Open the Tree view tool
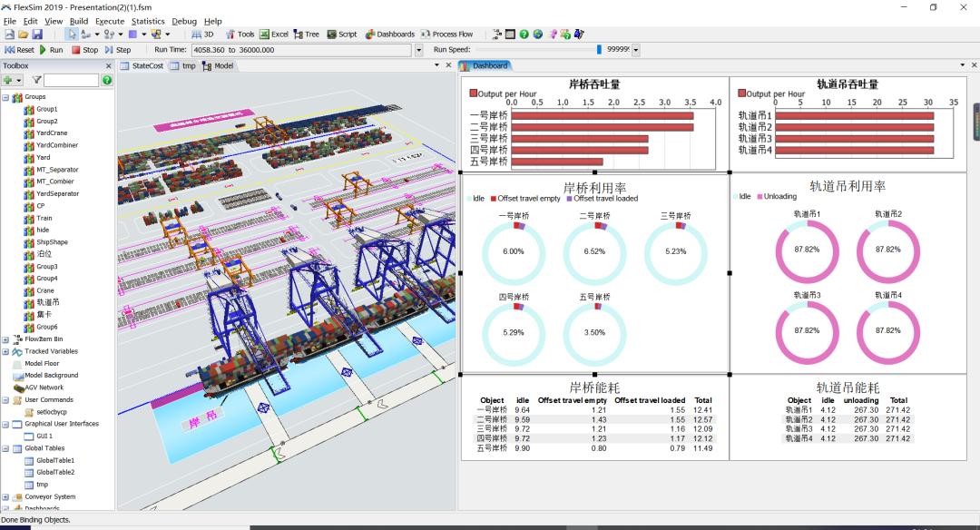This screenshot has width=980, height=530. [x=306, y=34]
